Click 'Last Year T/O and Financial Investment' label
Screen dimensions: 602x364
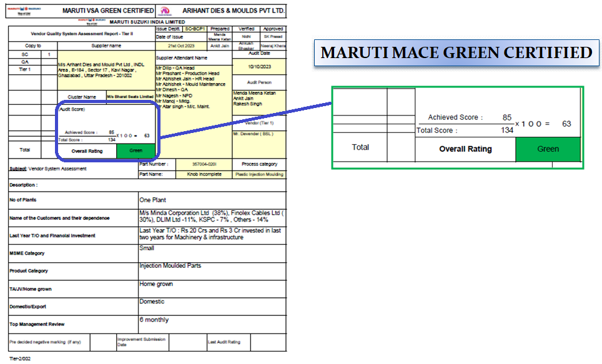[x=52, y=236]
